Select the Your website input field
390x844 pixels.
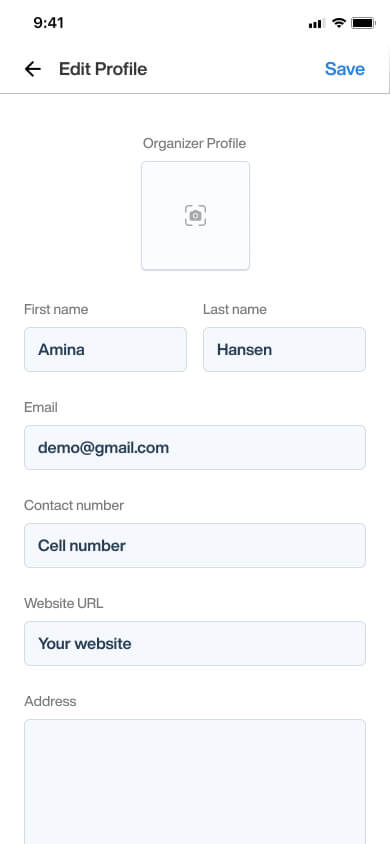(195, 643)
